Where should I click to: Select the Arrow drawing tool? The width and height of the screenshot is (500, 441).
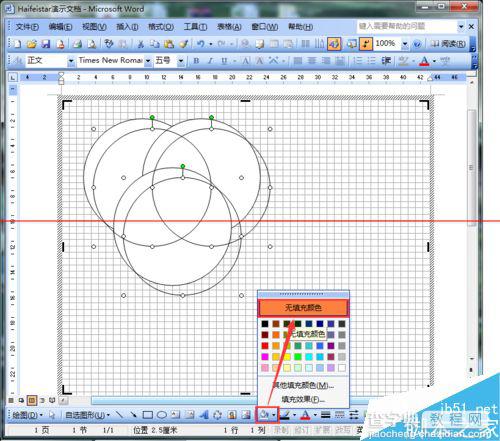pyautogui.click(x=133, y=415)
